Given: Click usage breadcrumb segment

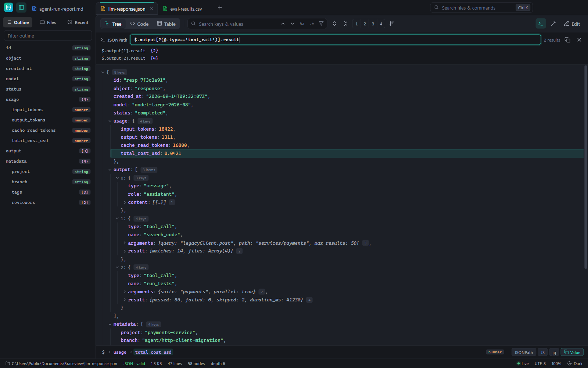Looking at the screenshot, I should pyautogui.click(x=120, y=352).
